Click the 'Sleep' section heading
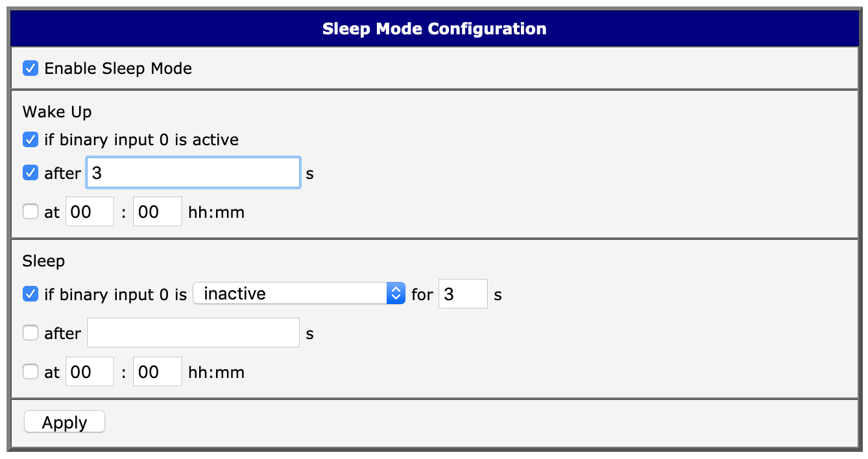 pos(43,261)
